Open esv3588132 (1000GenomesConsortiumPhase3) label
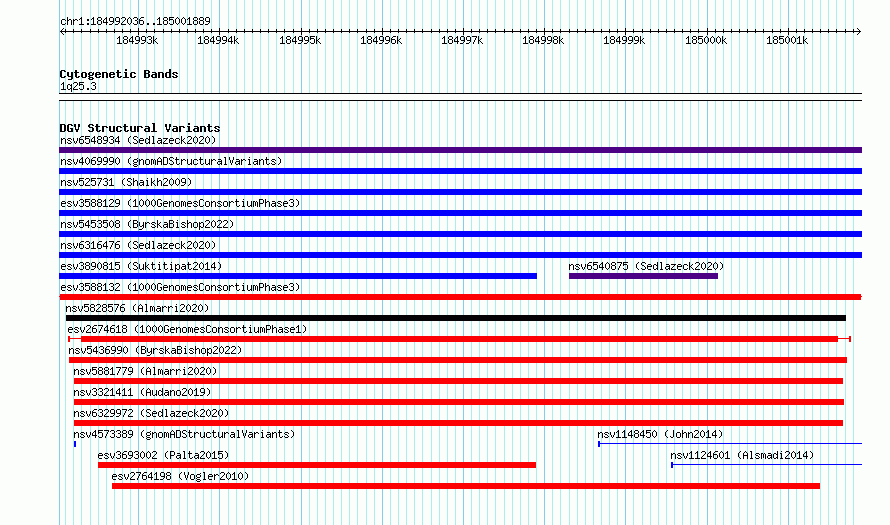Image resolution: width=890 pixels, height=525 pixels. (x=180, y=287)
